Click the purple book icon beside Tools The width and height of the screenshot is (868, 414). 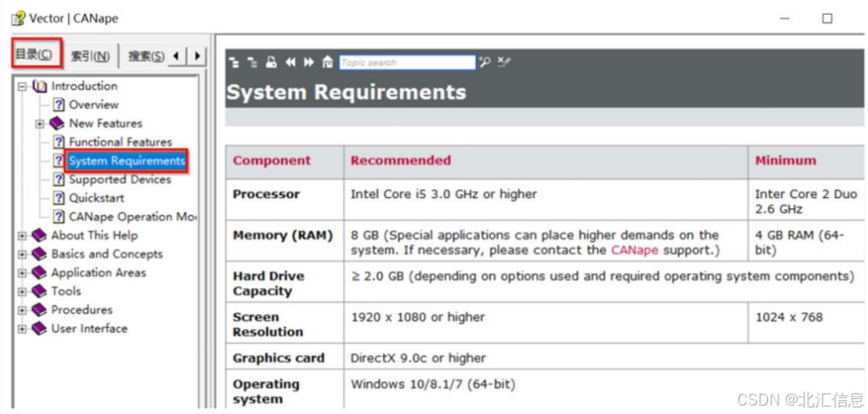(x=39, y=292)
